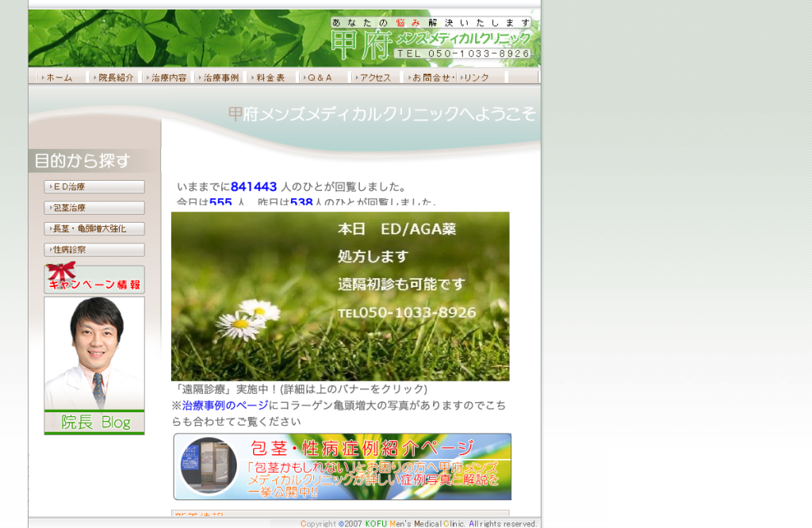Open the Q&A navigation item

pos(324,77)
